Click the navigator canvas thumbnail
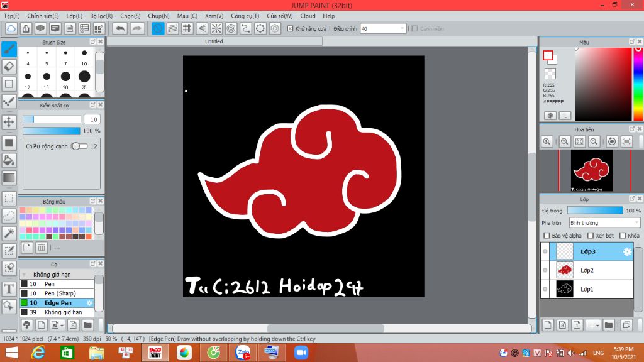The height and width of the screenshot is (362, 644). [x=591, y=170]
